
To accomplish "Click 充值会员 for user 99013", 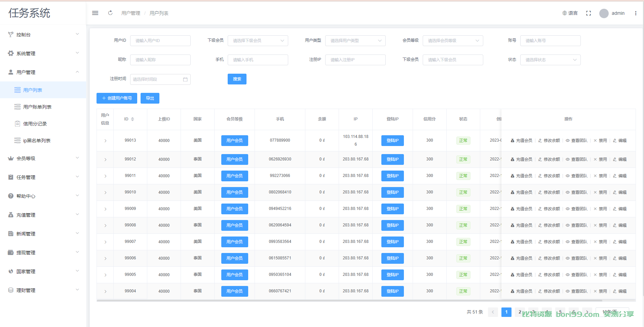I will [522, 141].
